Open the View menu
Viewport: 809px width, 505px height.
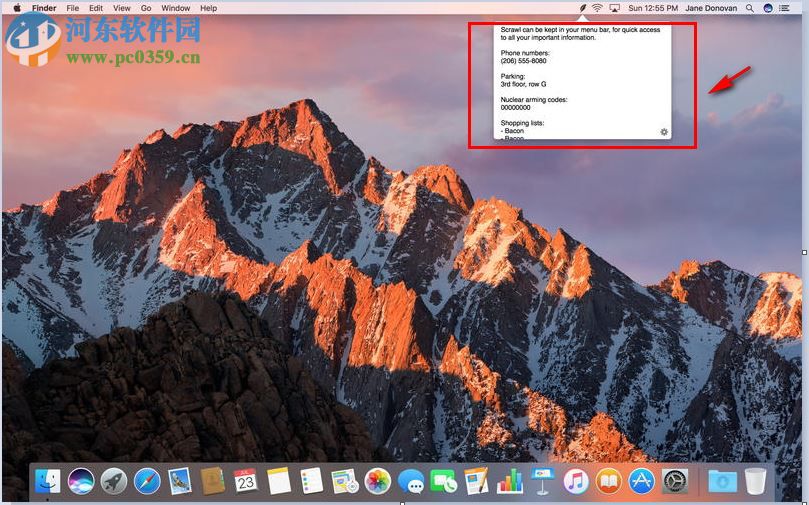click(122, 8)
